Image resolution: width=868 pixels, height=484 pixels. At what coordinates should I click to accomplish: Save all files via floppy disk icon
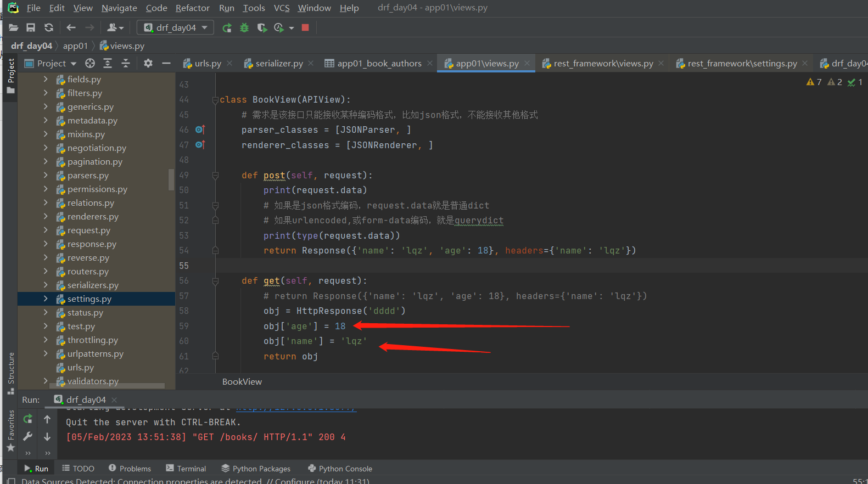pyautogui.click(x=31, y=27)
